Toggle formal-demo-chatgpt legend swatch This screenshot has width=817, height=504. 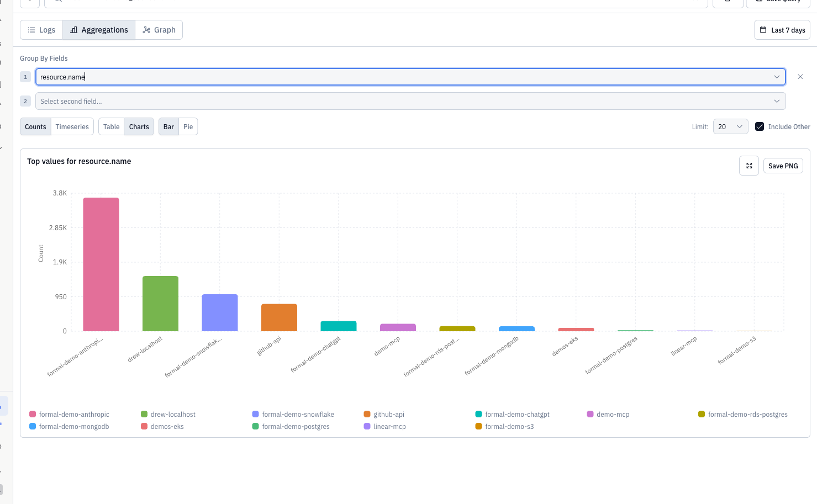pos(479,414)
